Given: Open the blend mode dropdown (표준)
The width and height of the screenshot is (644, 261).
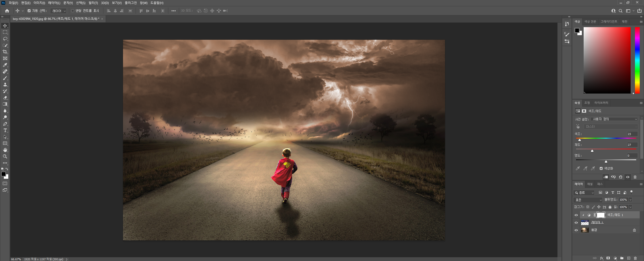Looking at the screenshot, I should coord(588,200).
